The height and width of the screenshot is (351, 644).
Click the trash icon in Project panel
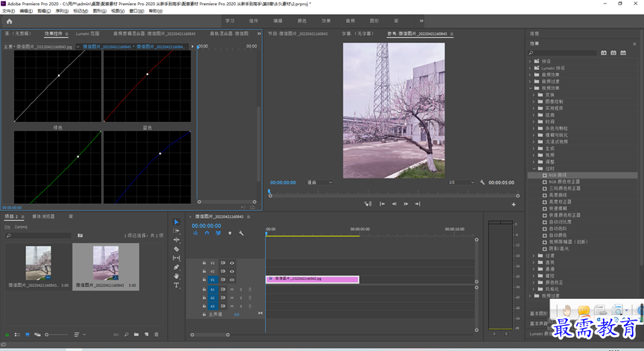click(x=156, y=335)
